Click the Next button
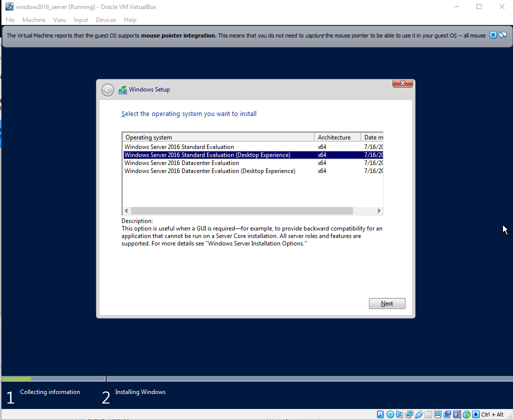 [387, 303]
